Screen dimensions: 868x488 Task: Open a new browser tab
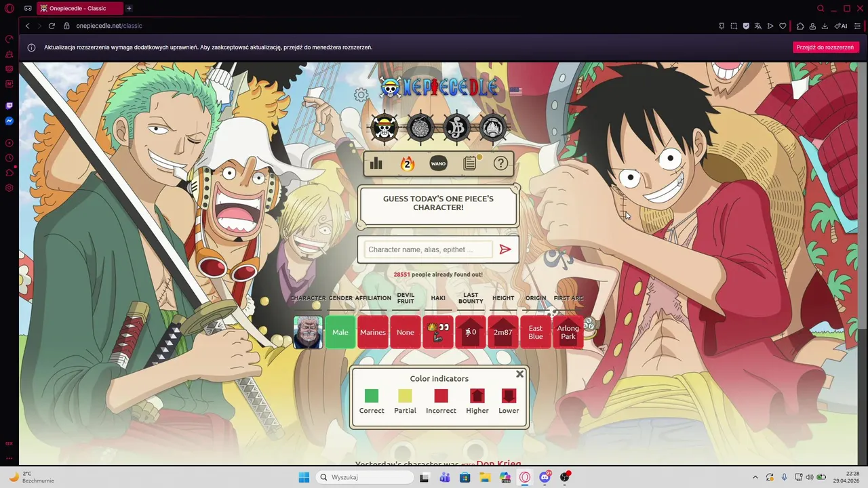[x=129, y=8]
